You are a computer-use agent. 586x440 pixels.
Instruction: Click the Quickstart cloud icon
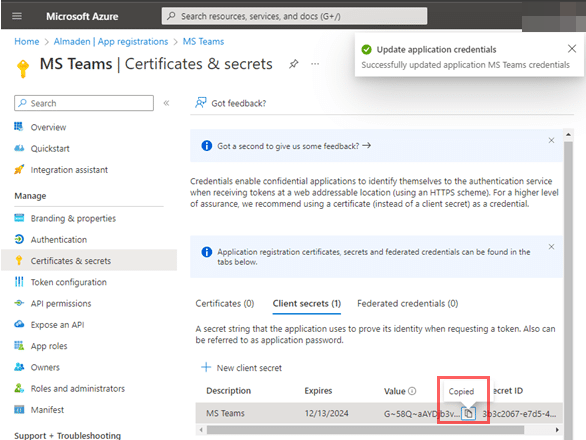[19, 148]
